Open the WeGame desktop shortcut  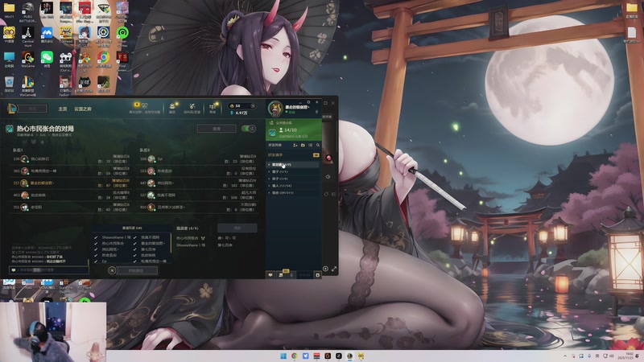pyautogui.click(x=28, y=59)
